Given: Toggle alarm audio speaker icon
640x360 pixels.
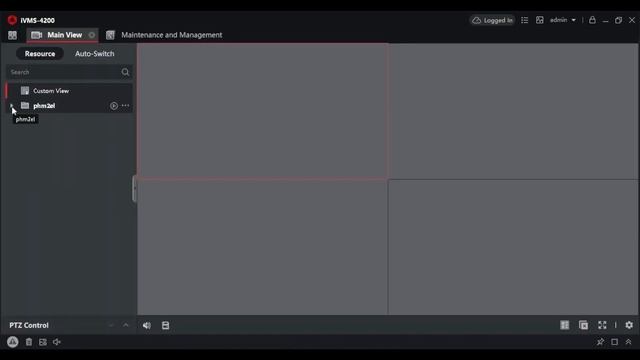Looking at the screenshot, I should (57, 342).
